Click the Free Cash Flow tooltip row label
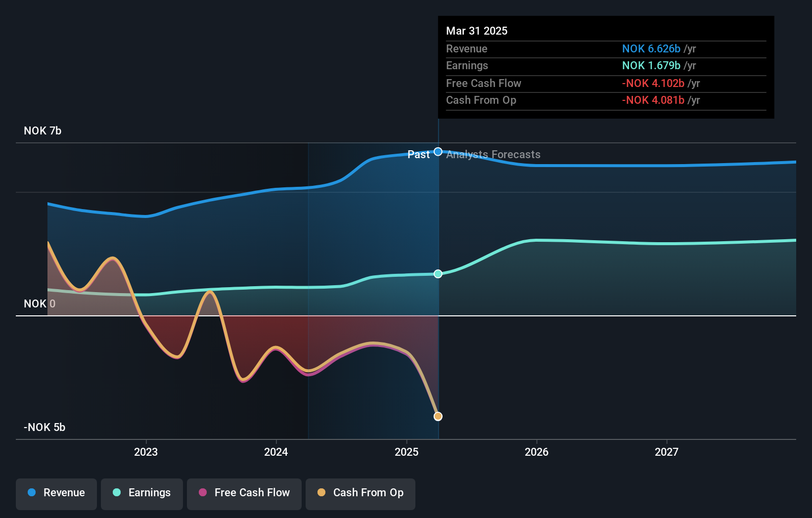The height and width of the screenshot is (518, 812). click(484, 84)
